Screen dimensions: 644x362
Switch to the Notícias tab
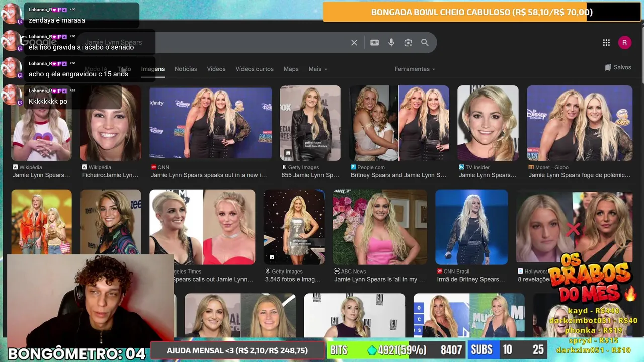pos(186,69)
